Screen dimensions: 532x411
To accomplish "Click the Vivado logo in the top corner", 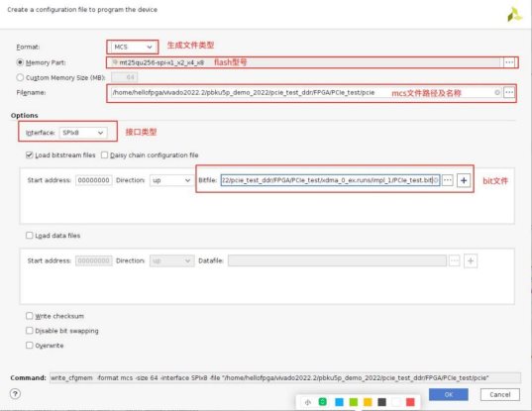I will (514, 14).
